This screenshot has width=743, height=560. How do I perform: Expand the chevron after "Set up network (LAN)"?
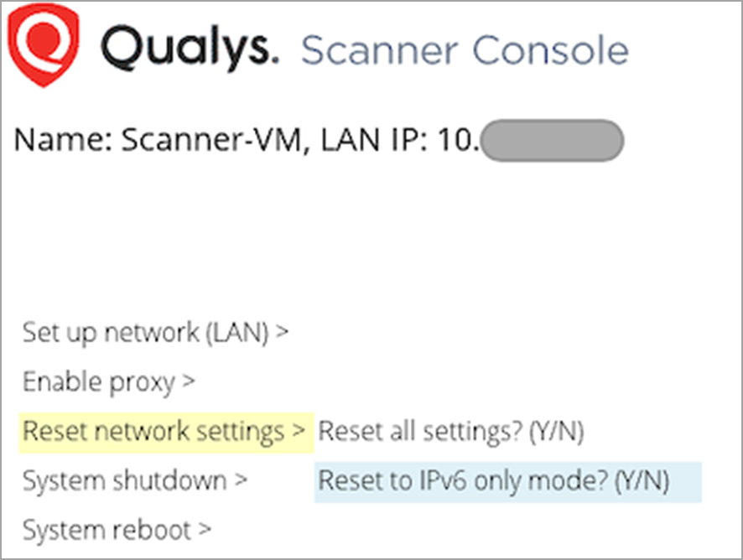pyautogui.click(x=283, y=332)
